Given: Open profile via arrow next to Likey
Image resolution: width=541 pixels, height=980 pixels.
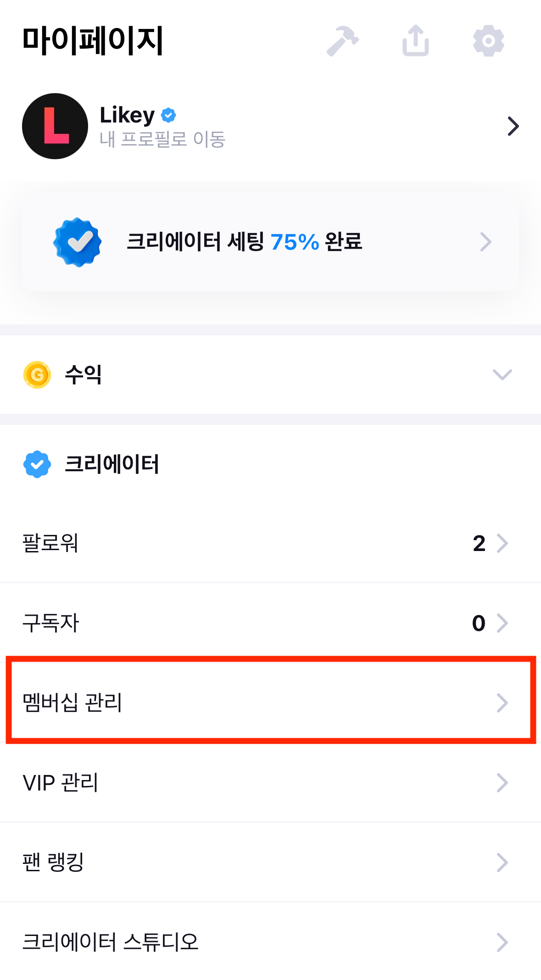Looking at the screenshot, I should pos(513,126).
